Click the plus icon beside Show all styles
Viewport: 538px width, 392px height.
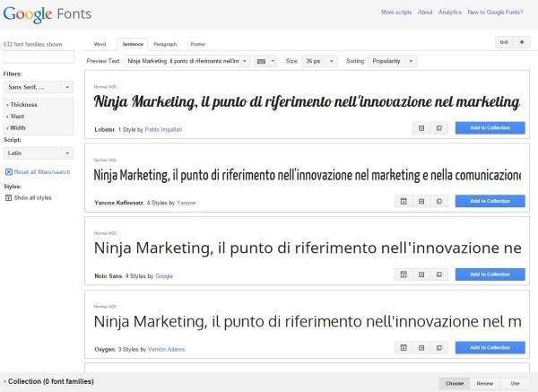click(x=9, y=197)
